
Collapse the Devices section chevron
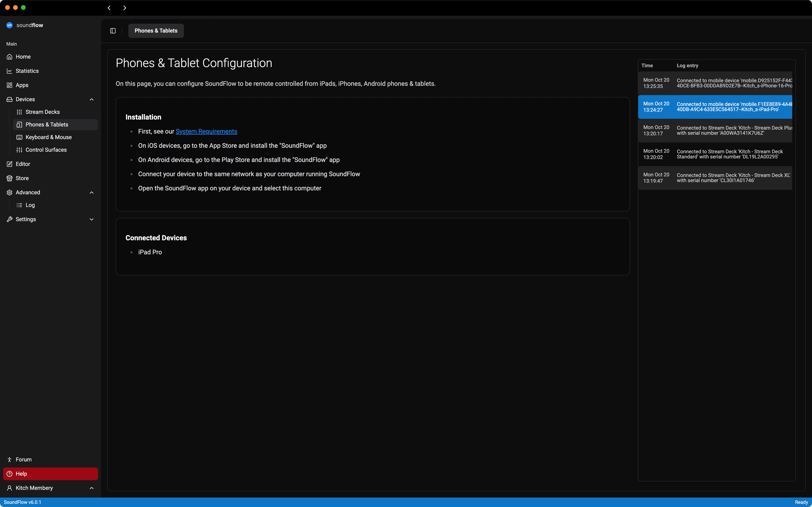click(92, 99)
